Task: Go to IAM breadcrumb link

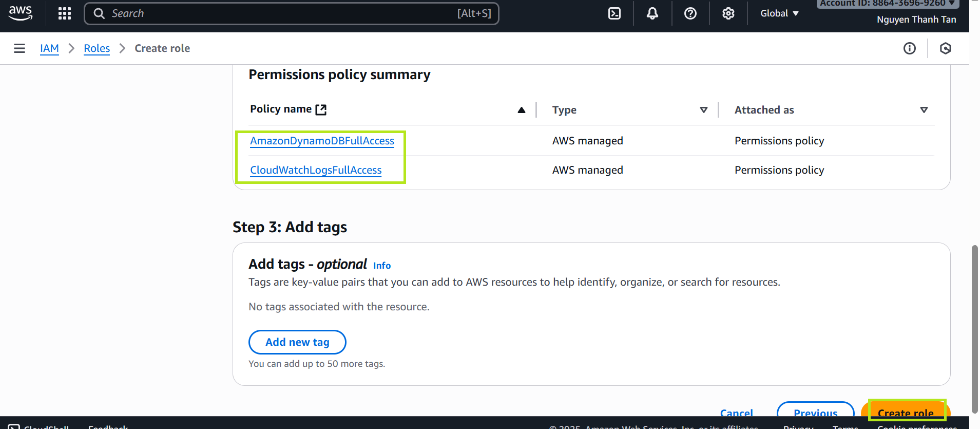Action: click(x=49, y=48)
